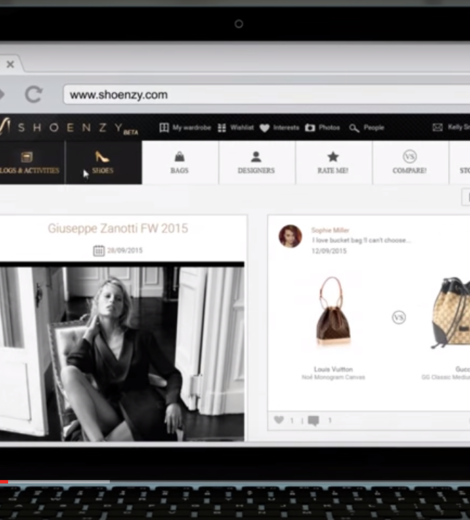Open Sophie Miller profile name link
Screen dimensions: 470x520
tap(330, 230)
